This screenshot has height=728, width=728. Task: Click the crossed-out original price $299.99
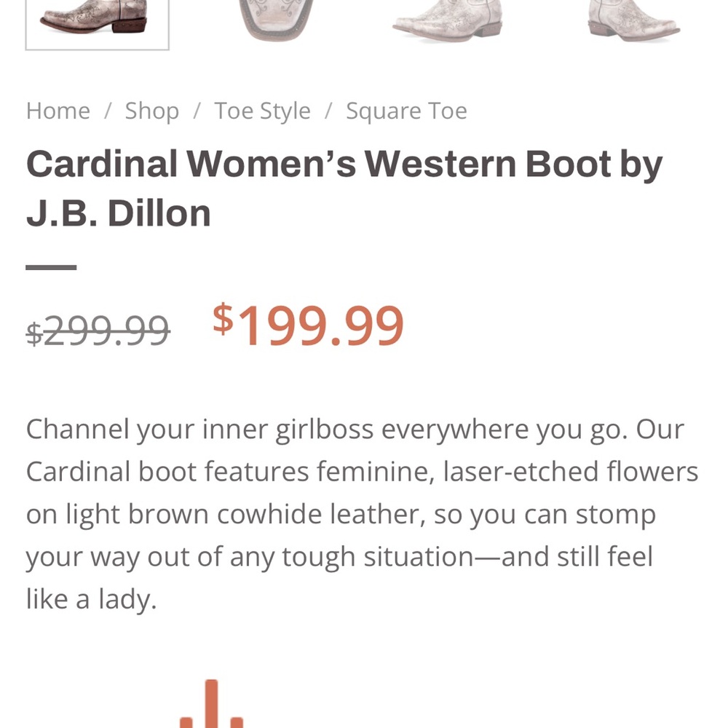[x=97, y=329]
